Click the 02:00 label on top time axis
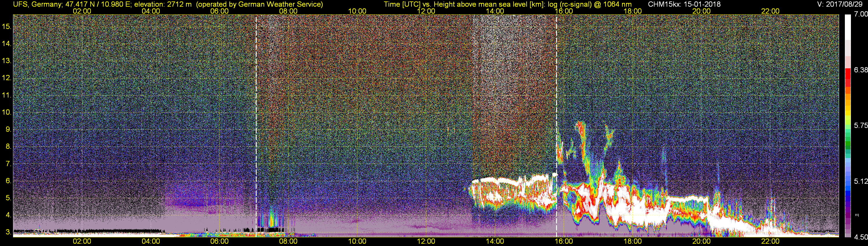868x246 pixels. 82,11
